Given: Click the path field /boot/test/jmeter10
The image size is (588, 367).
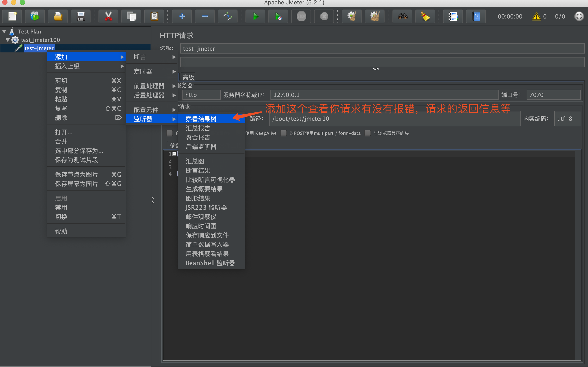Looking at the screenshot, I should click(x=395, y=119).
